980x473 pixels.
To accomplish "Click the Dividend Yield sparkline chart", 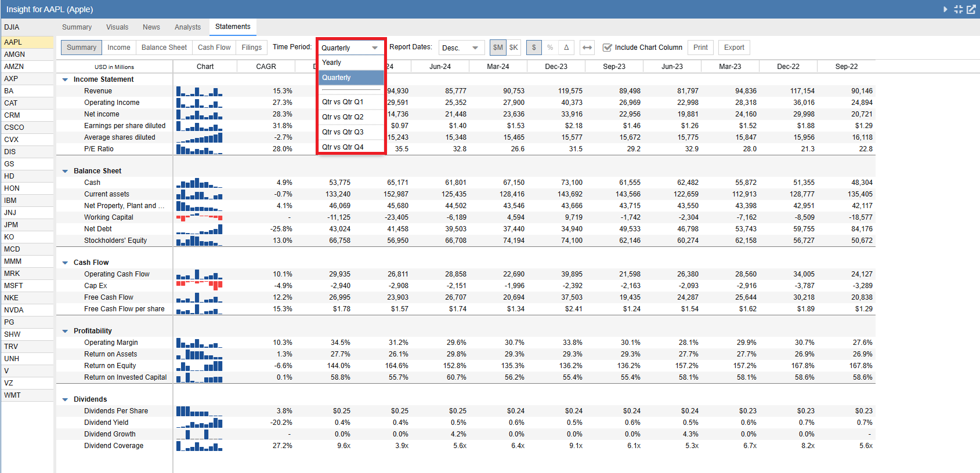I will click(x=199, y=423).
